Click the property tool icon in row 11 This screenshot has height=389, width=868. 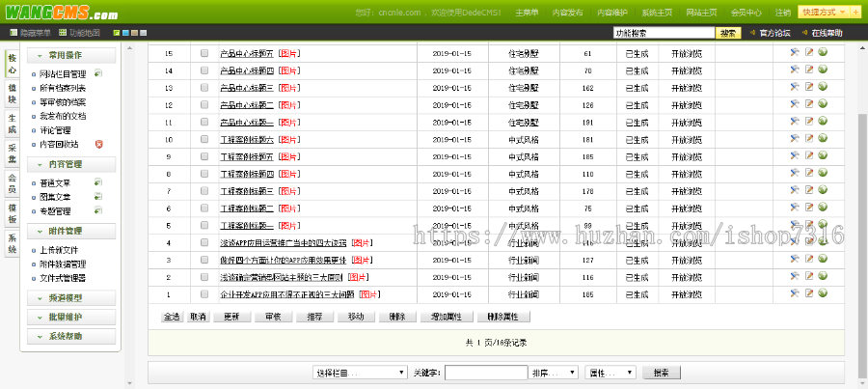tap(795, 122)
